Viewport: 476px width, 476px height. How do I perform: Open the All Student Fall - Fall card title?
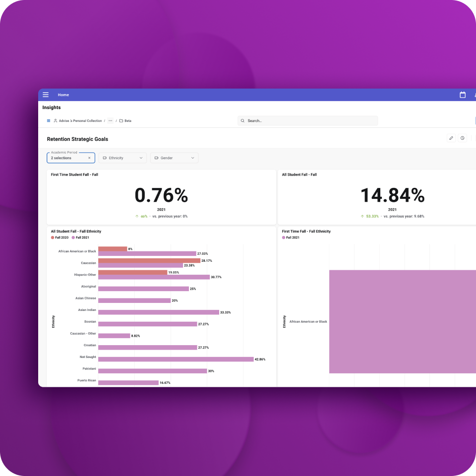click(299, 175)
